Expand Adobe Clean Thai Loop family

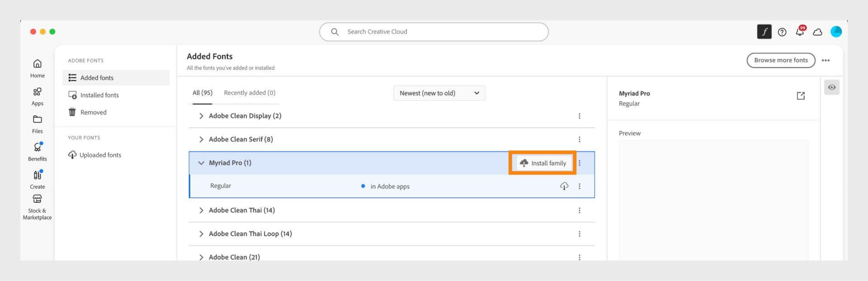point(201,234)
